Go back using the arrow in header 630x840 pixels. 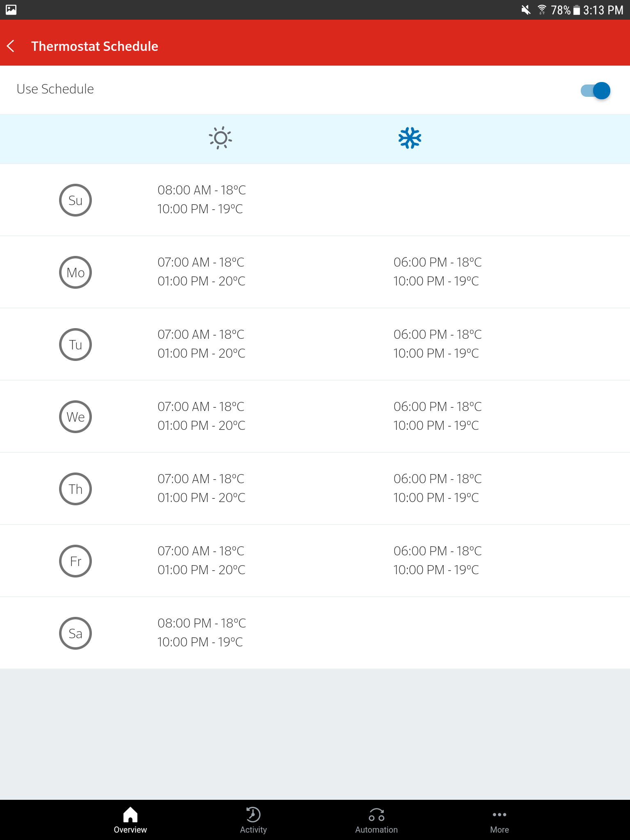click(x=11, y=46)
